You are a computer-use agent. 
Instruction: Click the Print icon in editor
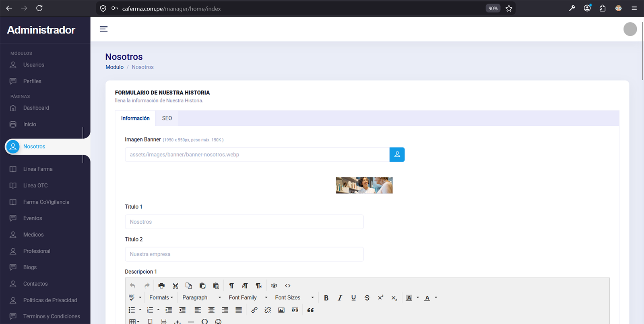pyautogui.click(x=161, y=286)
